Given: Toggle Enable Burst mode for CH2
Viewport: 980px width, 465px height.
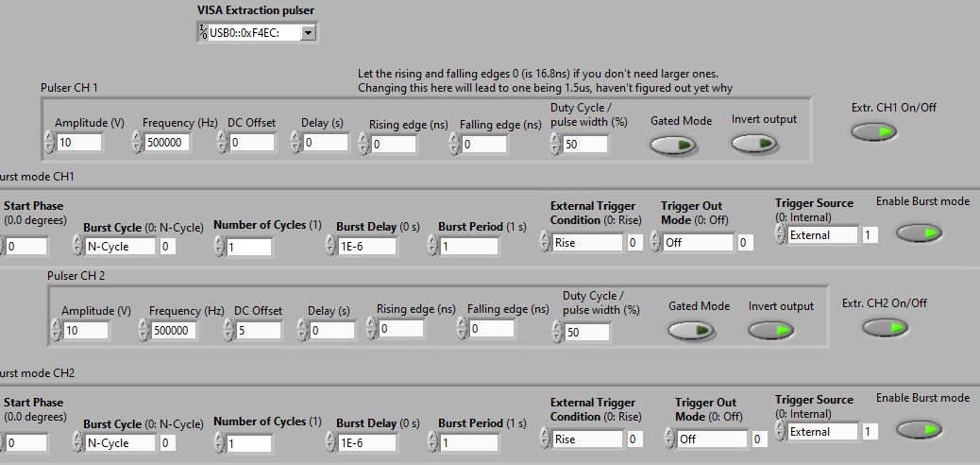Looking at the screenshot, I should click(x=920, y=429).
